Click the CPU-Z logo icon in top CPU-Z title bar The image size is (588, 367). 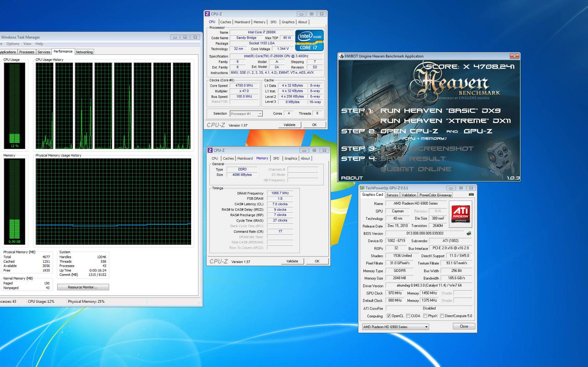(207, 14)
